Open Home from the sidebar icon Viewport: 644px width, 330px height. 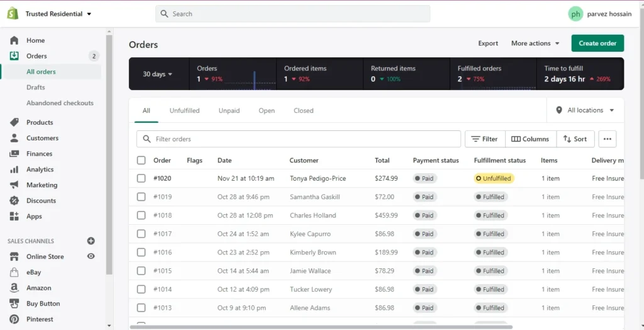(14, 40)
